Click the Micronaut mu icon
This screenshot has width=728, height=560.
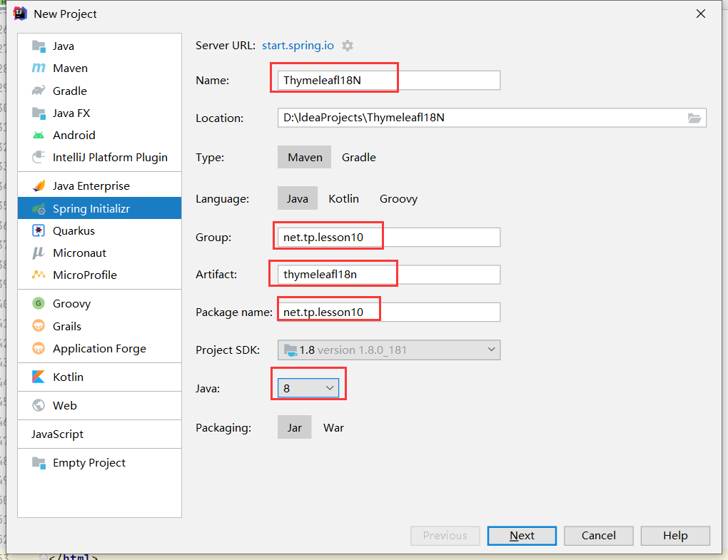coord(39,253)
